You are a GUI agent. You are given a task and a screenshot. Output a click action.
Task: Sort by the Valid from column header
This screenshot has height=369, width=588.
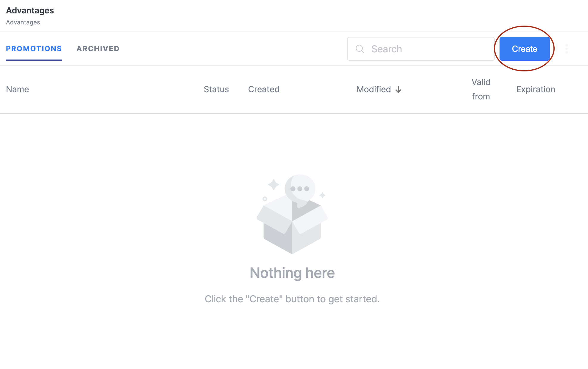point(481,89)
